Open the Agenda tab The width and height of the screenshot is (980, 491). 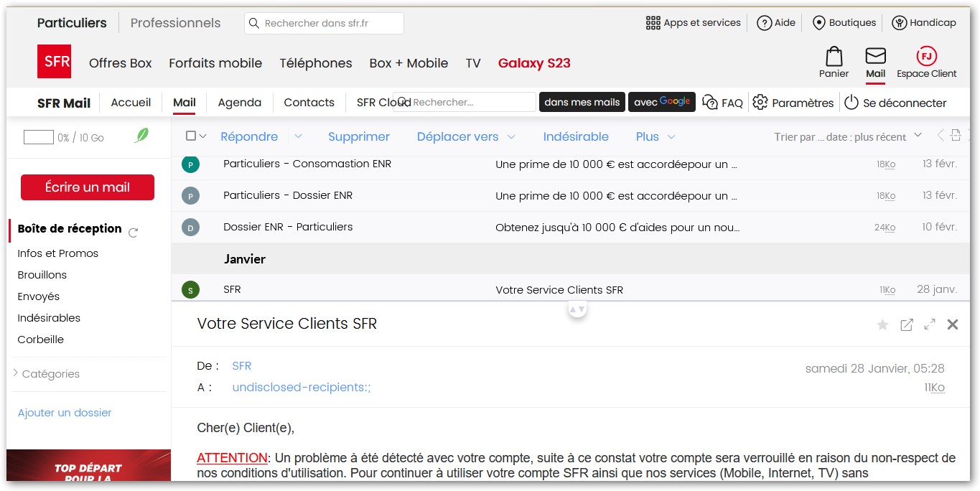click(x=239, y=102)
